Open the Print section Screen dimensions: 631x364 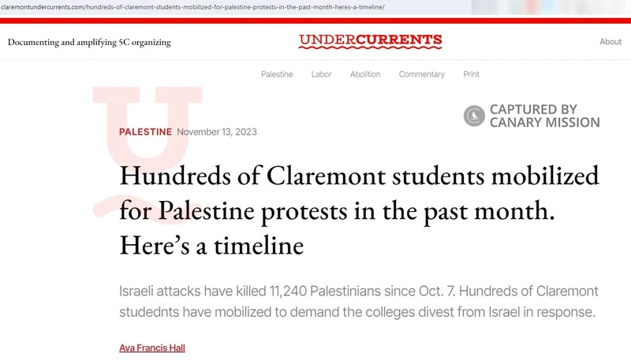click(x=471, y=74)
